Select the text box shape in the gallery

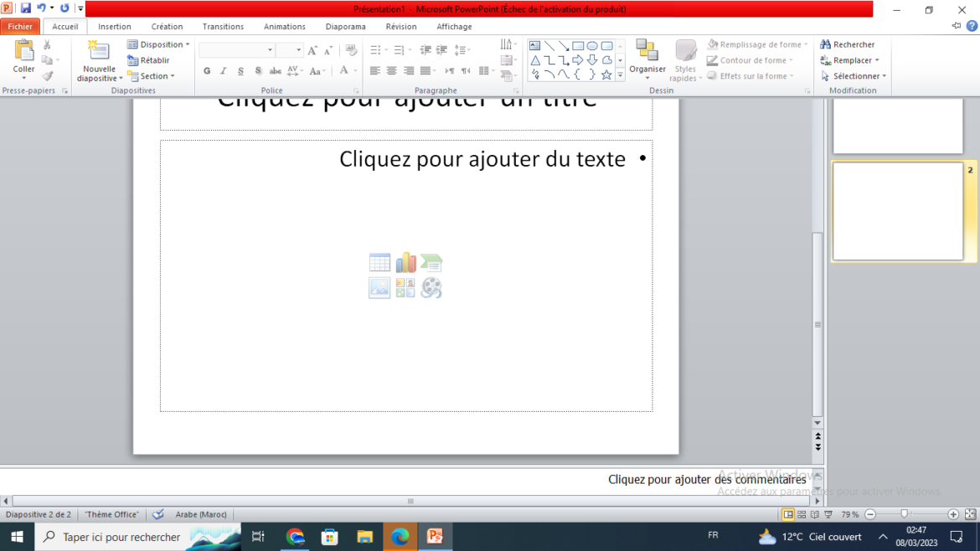[x=535, y=45]
